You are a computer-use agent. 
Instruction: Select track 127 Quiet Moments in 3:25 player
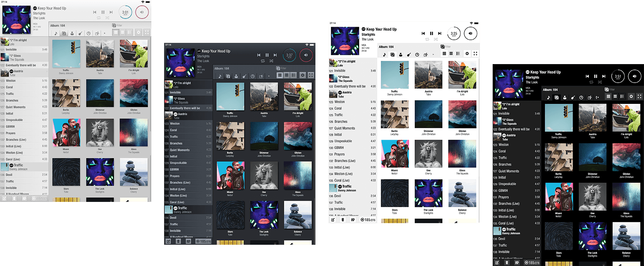(353, 128)
